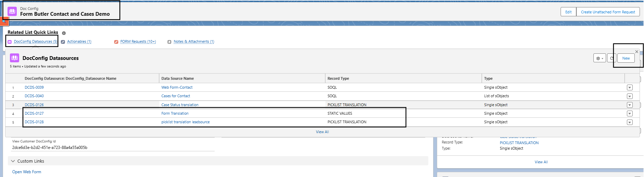Open row actions for DCDS-0127
This screenshot has width=644, height=177.
[630, 114]
